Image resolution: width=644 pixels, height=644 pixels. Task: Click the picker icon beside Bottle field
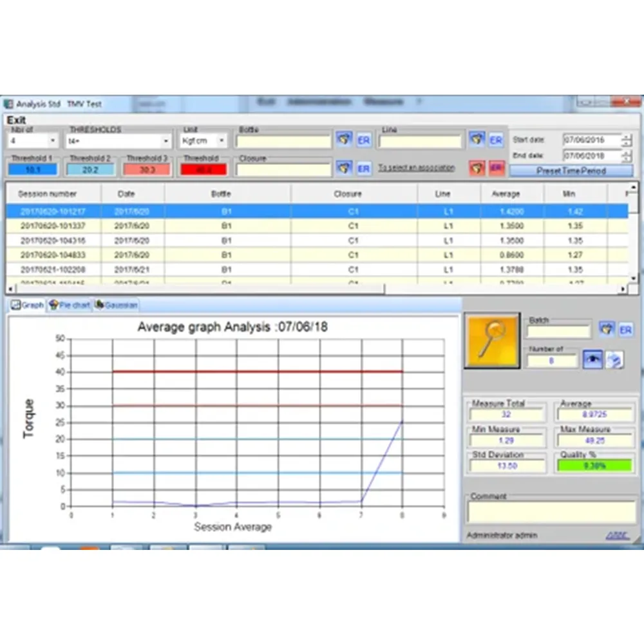pos(344,139)
